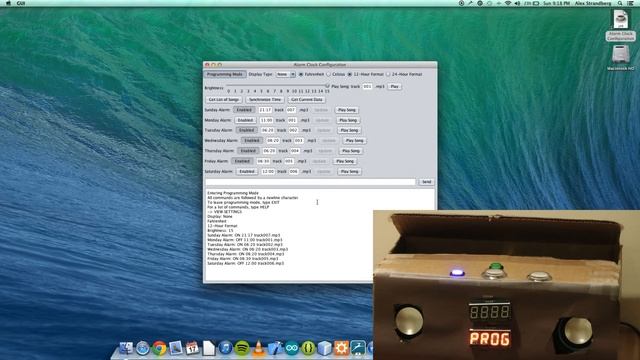Click Play button beside Play Song track
Image resolution: width=640 pixels, height=360 pixels.
(x=394, y=87)
